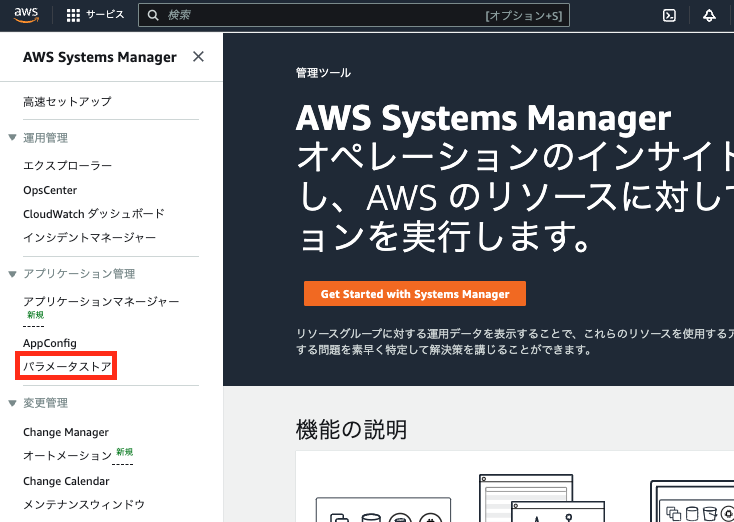Open the AWS home logo
This screenshot has height=522, width=734.
pos(26,15)
